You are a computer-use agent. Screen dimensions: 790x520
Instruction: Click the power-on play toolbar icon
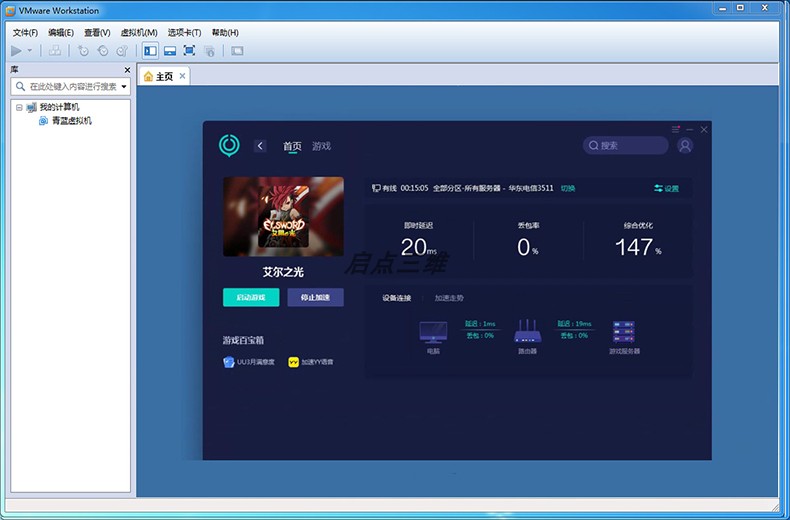[16, 51]
